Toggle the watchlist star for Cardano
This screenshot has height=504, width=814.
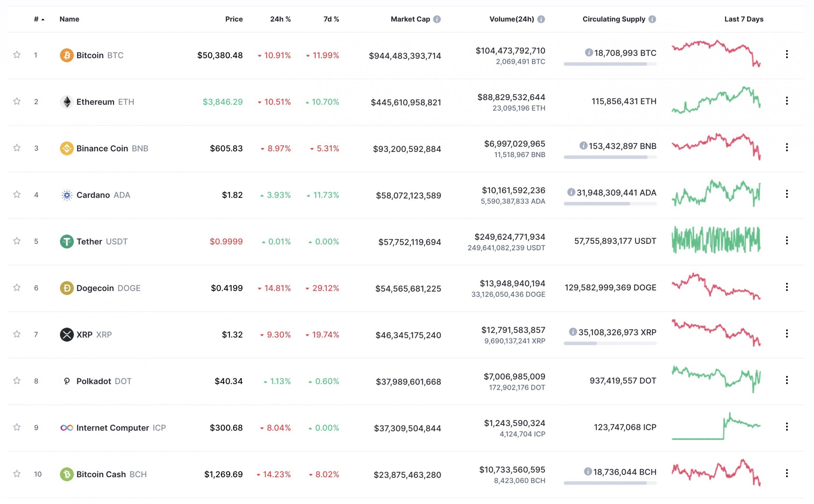click(17, 194)
